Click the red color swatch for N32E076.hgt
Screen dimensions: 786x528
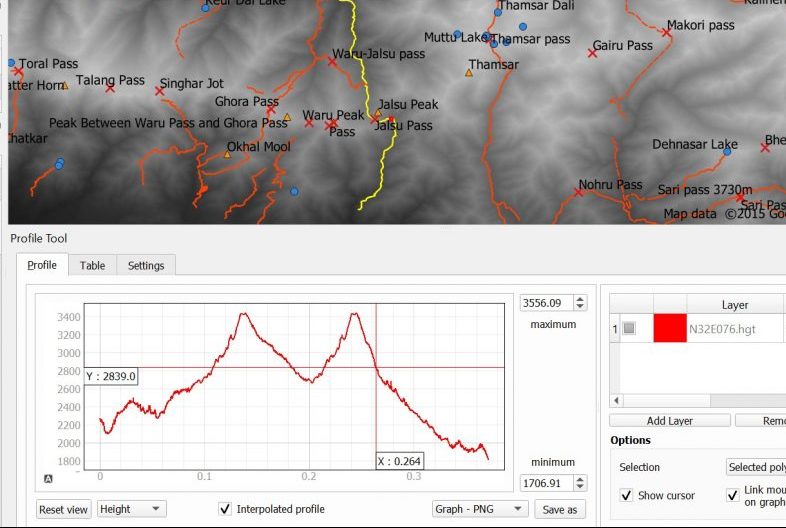coord(670,328)
